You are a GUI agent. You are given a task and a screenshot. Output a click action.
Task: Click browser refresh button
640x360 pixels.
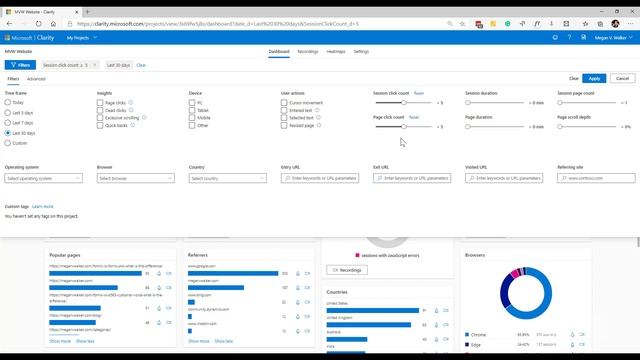(38, 24)
